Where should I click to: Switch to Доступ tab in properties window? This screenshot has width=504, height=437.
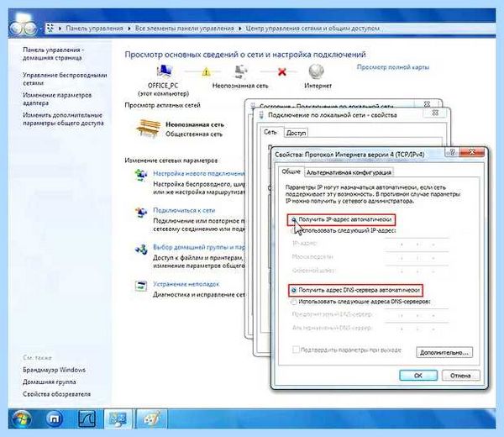click(296, 133)
